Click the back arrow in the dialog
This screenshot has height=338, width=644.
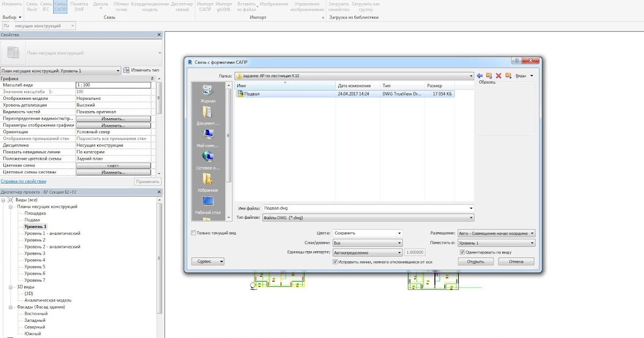[x=479, y=75]
